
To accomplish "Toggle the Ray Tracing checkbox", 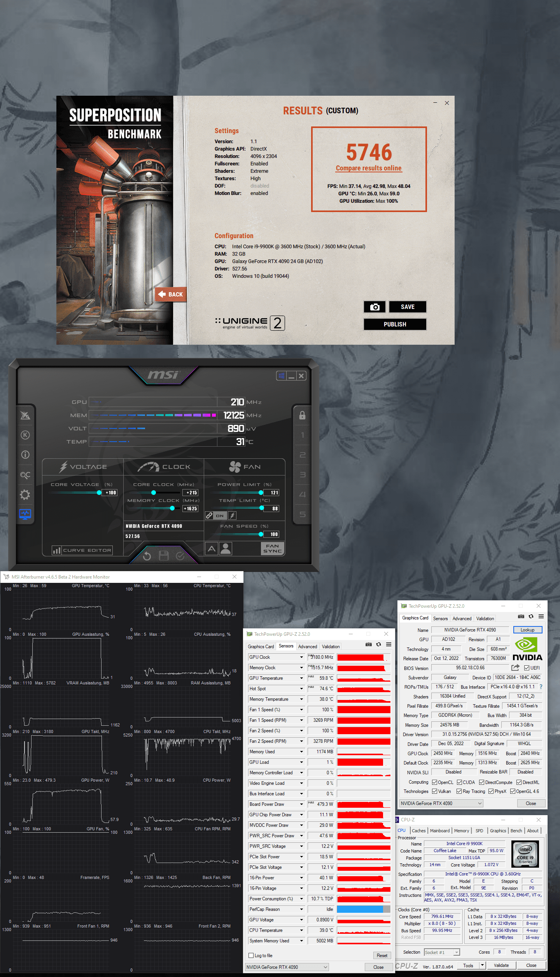I will [459, 791].
